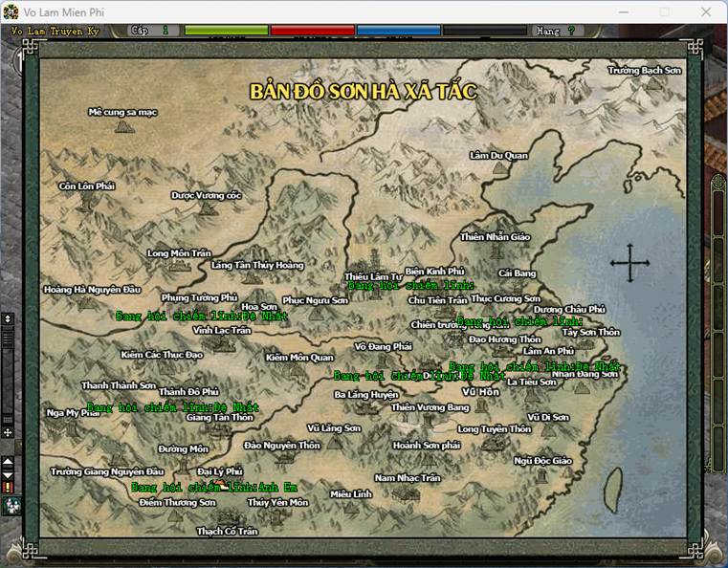Travel to Biện Kinh Phủ city
This screenshot has width=728, height=568.
coord(434,272)
